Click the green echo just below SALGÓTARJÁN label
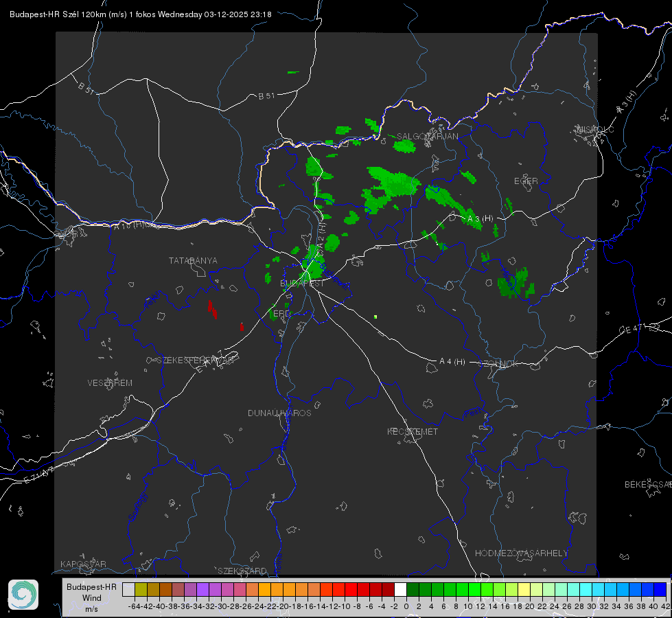The height and width of the screenshot is (618, 672). (404, 147)
